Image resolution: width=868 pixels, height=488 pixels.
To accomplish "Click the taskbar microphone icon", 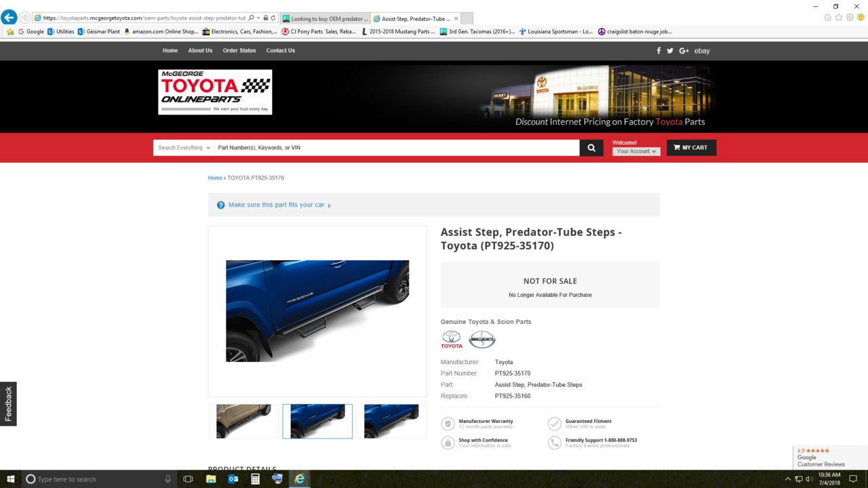I will coord(168,479).
